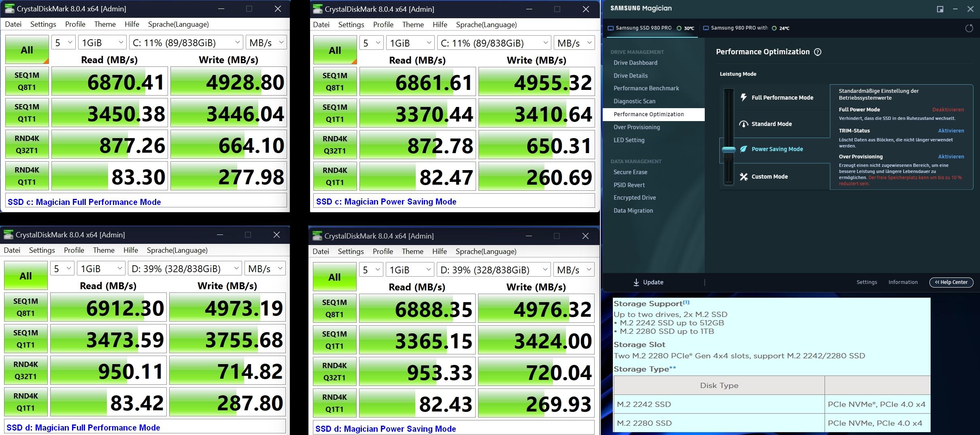This screenshot has width=980, height=435.
Task: Click the 'M.2 2242 SSD' table cell
Action: coord(719,404)
